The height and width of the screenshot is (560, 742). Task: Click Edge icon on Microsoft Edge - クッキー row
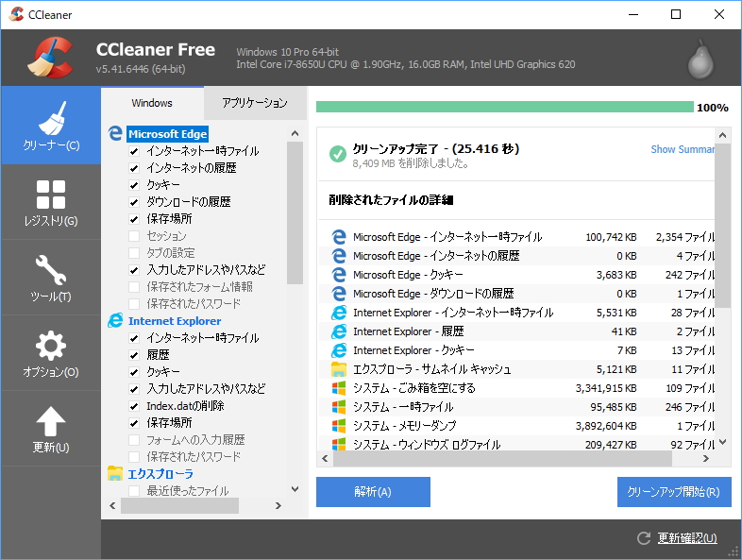[x=339, y=275]
